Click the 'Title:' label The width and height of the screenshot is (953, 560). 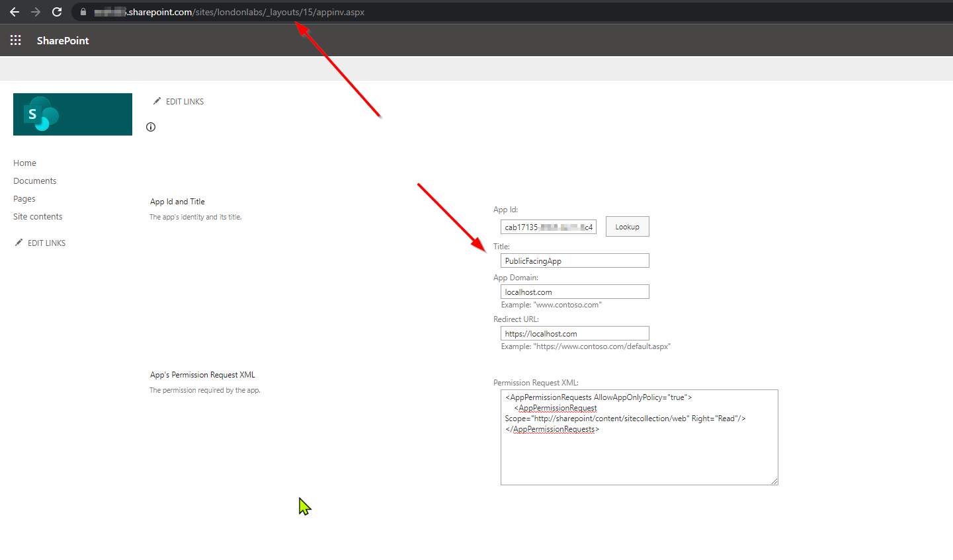pos(501,247)
